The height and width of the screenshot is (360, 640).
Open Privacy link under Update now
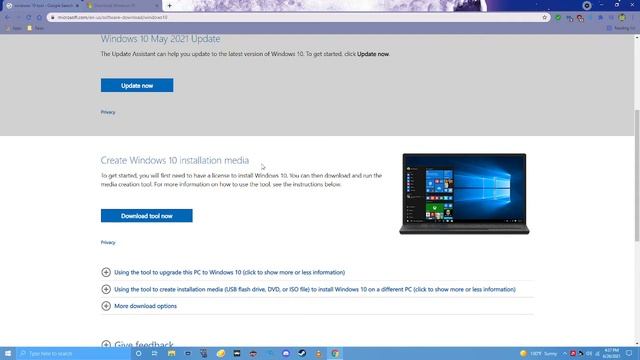[108, 112]
